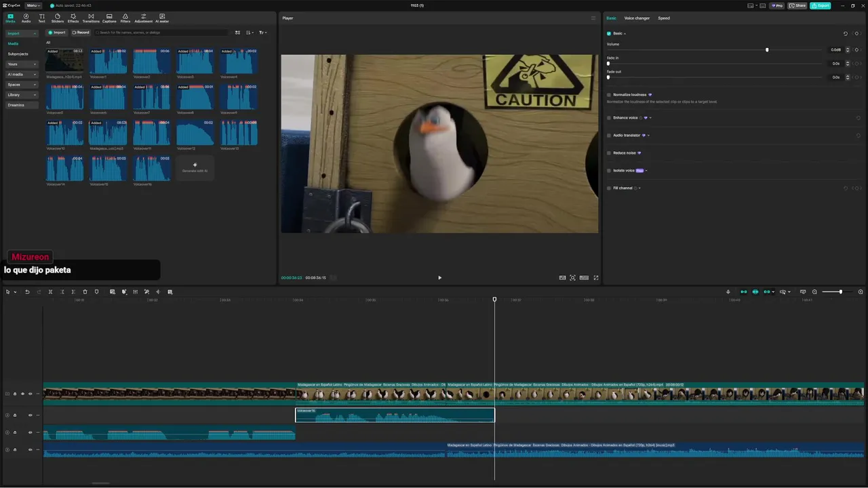Click the marker shield icon in timeline toolbar

pos(96,291)
